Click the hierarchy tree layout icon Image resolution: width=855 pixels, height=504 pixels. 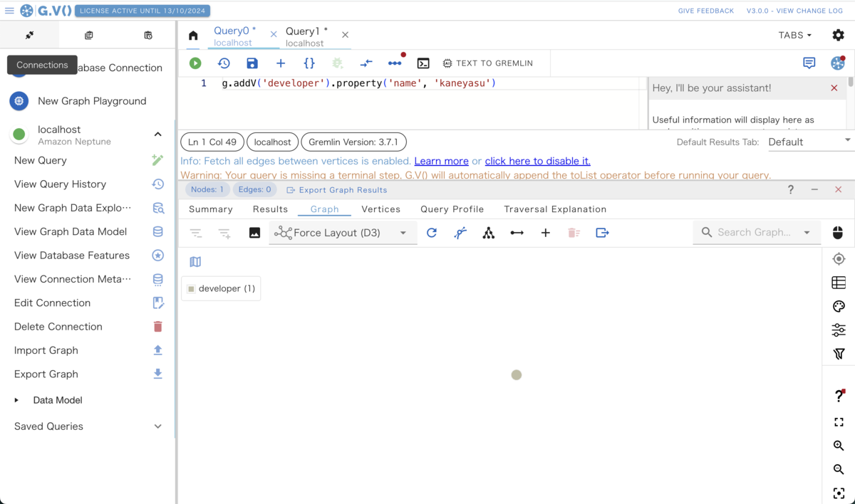pyautogui.click(x=489, y=233)
